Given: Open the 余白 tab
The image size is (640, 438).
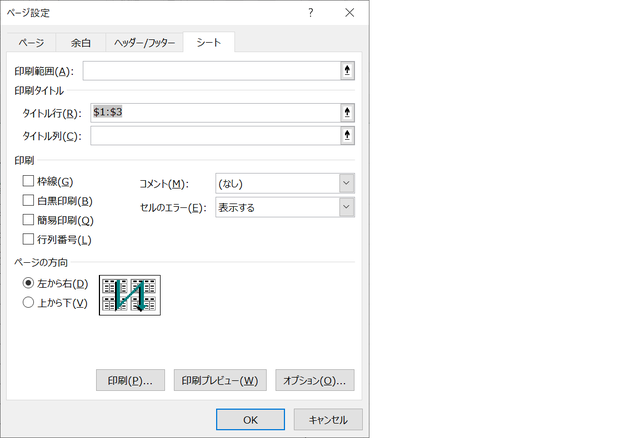Looking at the screenshot, I should click(81, 43).
